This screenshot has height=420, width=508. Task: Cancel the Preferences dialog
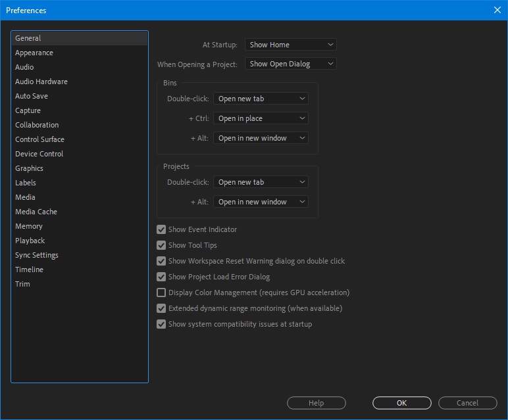pyautogui.click(x=467, y=403)
